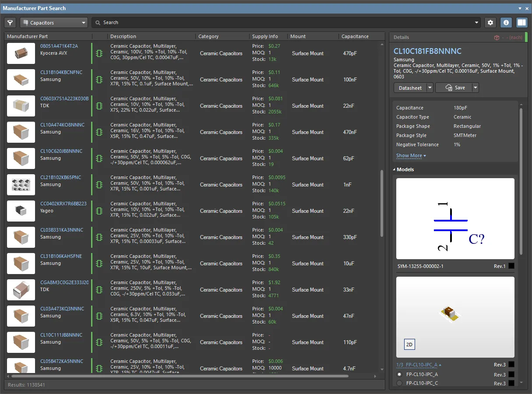Select FP-CL10-IPC_C footprint radio button
Viewport: 532px width, 394px height.
399,383
